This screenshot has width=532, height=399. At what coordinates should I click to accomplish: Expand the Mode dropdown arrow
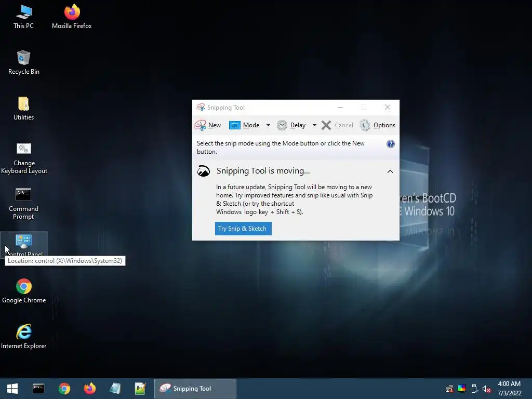268,125
